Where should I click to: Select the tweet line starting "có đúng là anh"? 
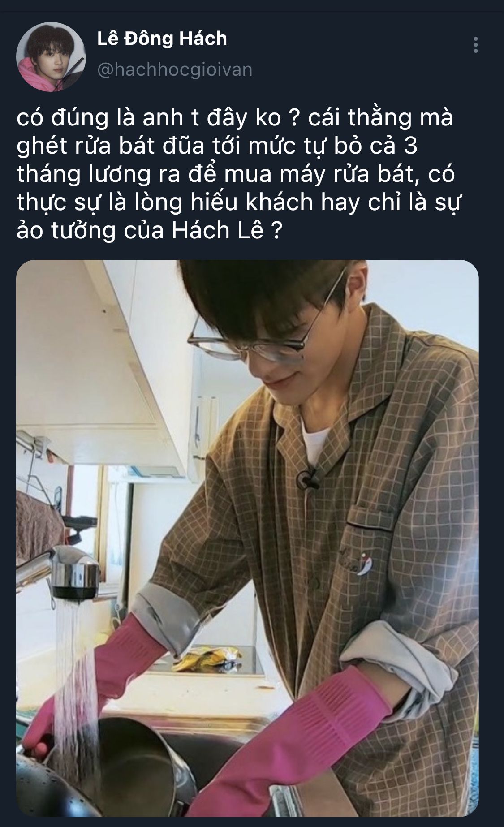click(x=235, y=119)
